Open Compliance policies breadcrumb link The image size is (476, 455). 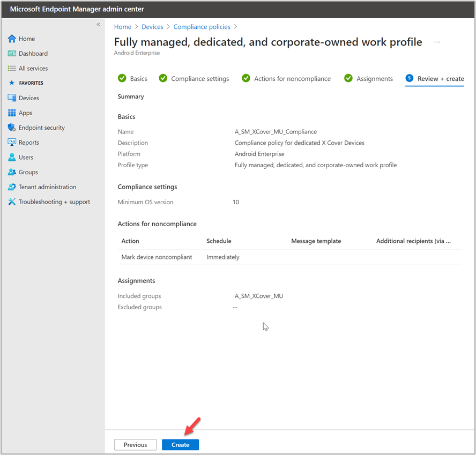[202, 27]
